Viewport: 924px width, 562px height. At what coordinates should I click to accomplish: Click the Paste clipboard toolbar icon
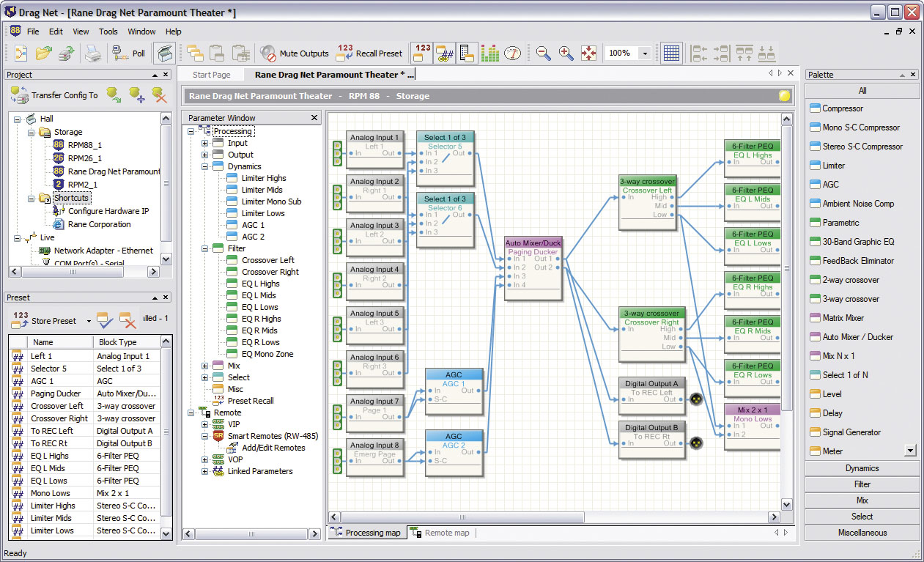coord(217,53)
